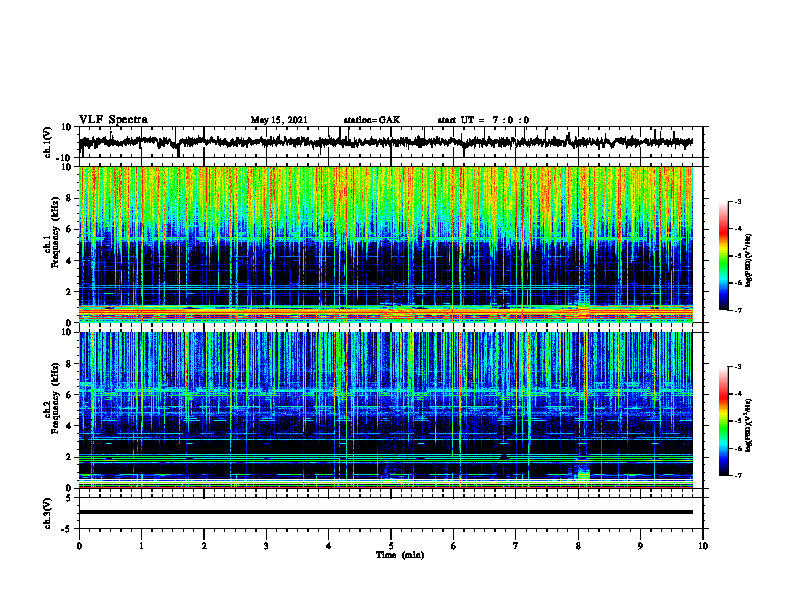
Task: Click the "5" tick of ch.3(V) axis
Action: [70, 498]
